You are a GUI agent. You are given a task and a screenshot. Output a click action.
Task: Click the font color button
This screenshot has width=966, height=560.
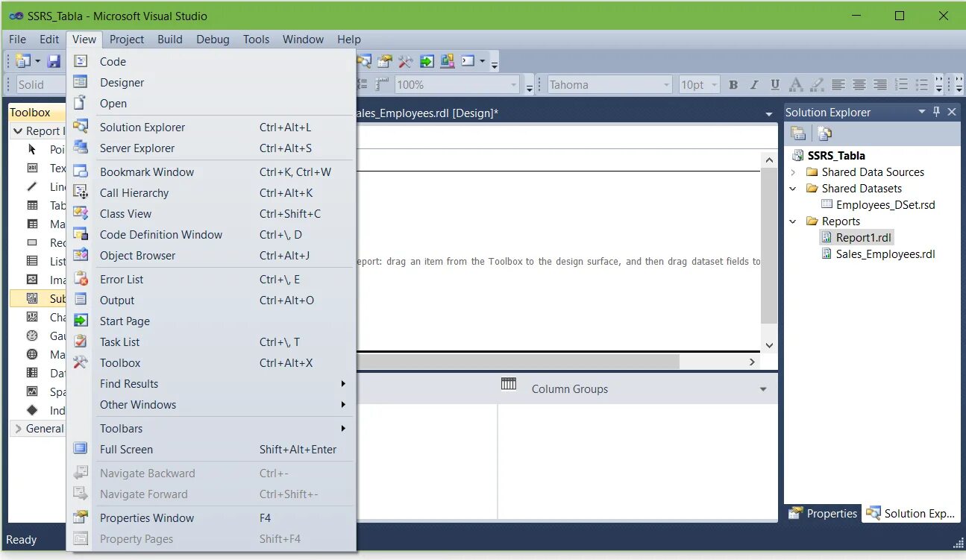796,85
